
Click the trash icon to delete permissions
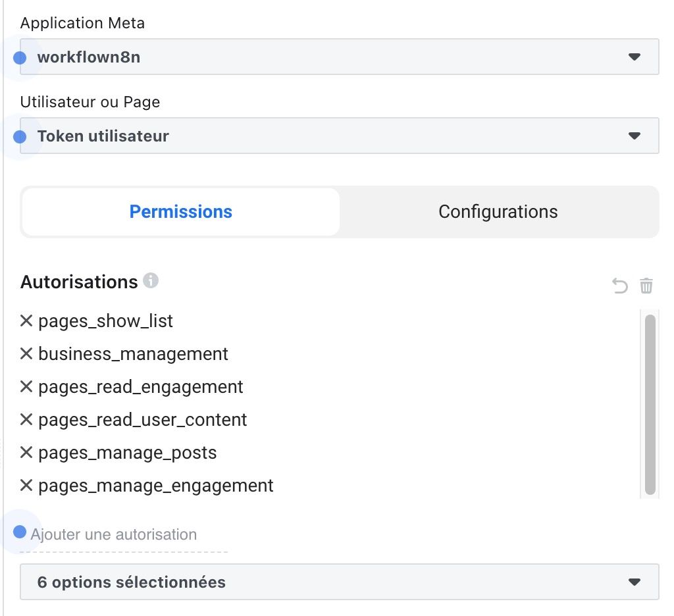click(x=646, y=286)
